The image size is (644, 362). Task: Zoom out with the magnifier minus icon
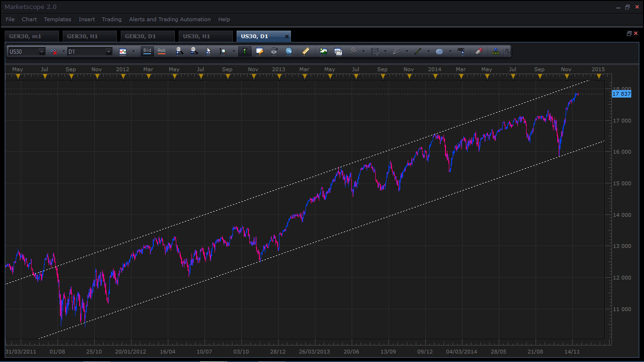coord(194,51)
